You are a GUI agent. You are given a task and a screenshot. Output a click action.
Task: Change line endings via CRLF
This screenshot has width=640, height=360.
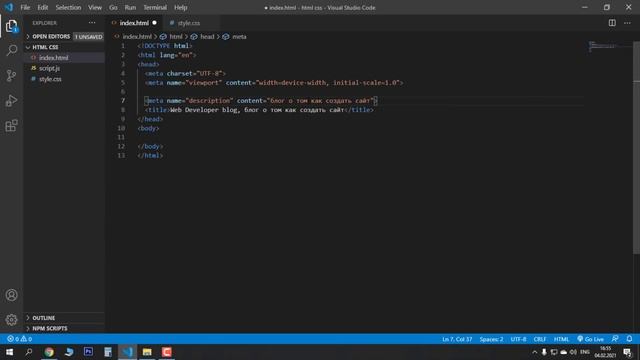pos(540,339)
